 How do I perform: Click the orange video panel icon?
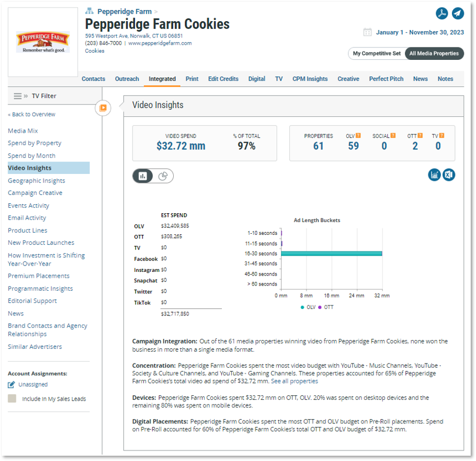[x=103, y=108]
